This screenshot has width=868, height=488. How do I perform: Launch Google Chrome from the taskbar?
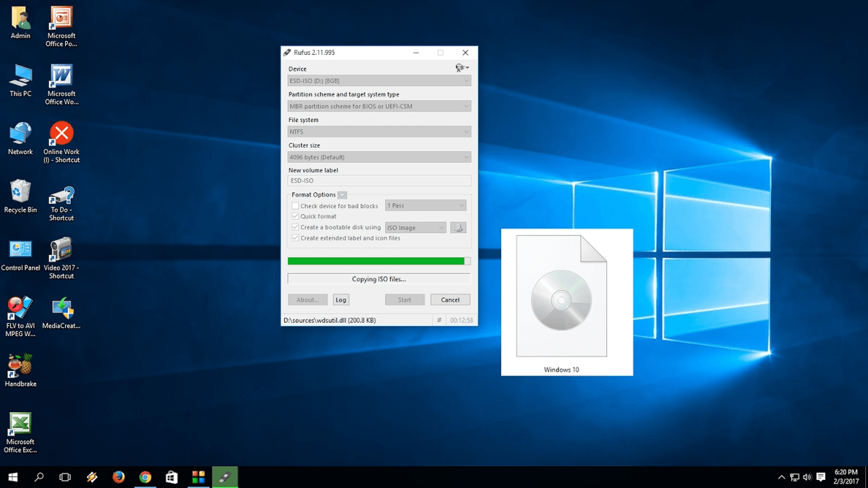[x=145, y=477]
